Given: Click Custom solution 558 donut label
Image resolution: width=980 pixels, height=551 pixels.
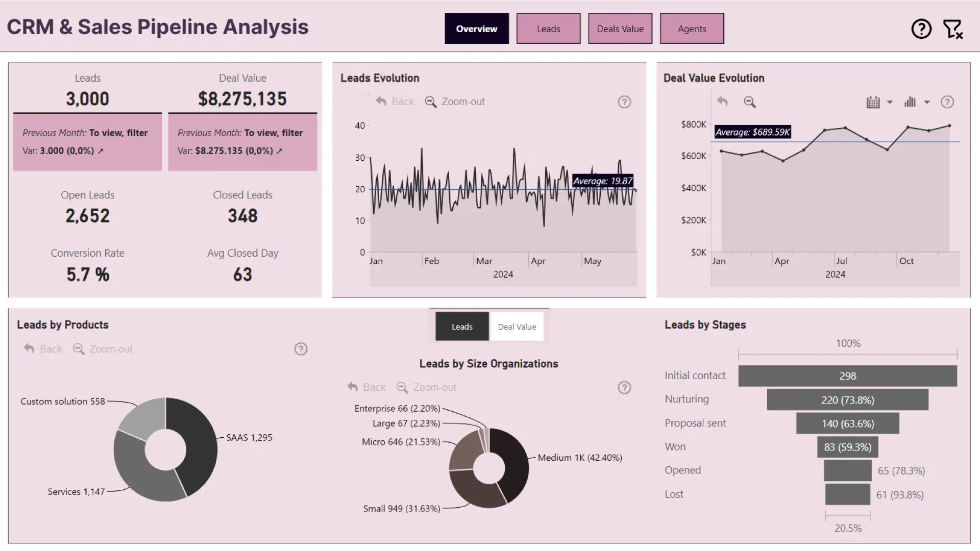Looking at the screenshot, I should (x=63, y=402).
